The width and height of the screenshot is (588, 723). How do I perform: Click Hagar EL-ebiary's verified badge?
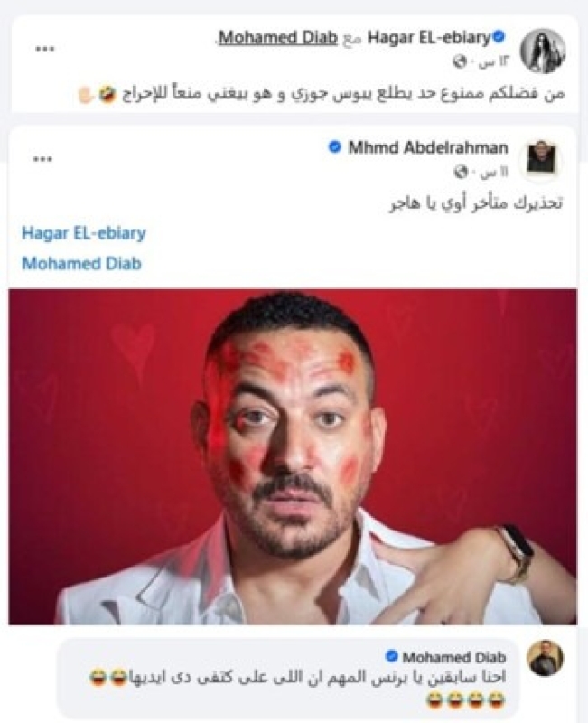coord(499,36)
